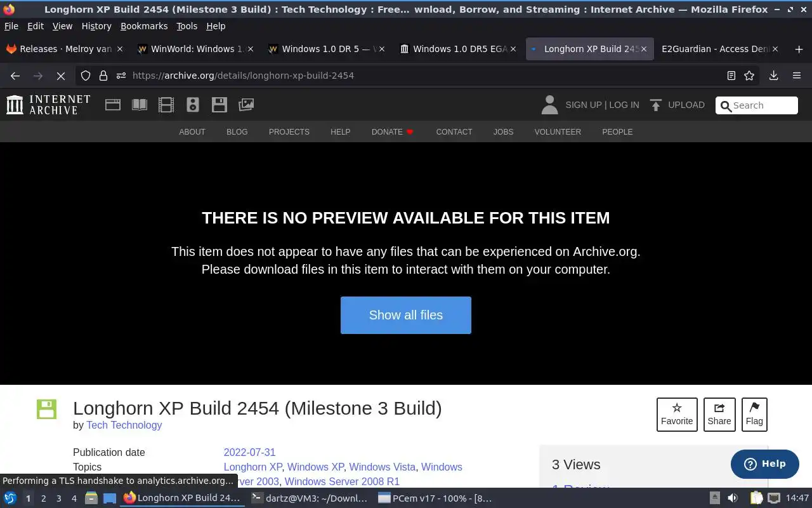The height and width of the screenshot is (508, 812).
Task: Open the Web (Wayback) media icon
Action: pos(113,105)
